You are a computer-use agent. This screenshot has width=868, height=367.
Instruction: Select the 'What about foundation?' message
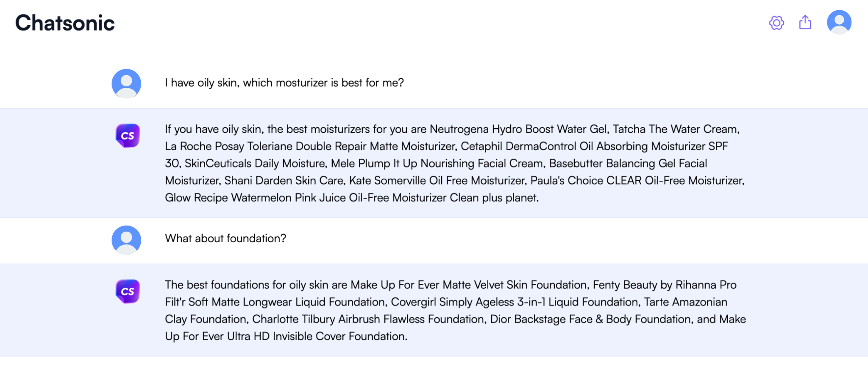point(225,238)
